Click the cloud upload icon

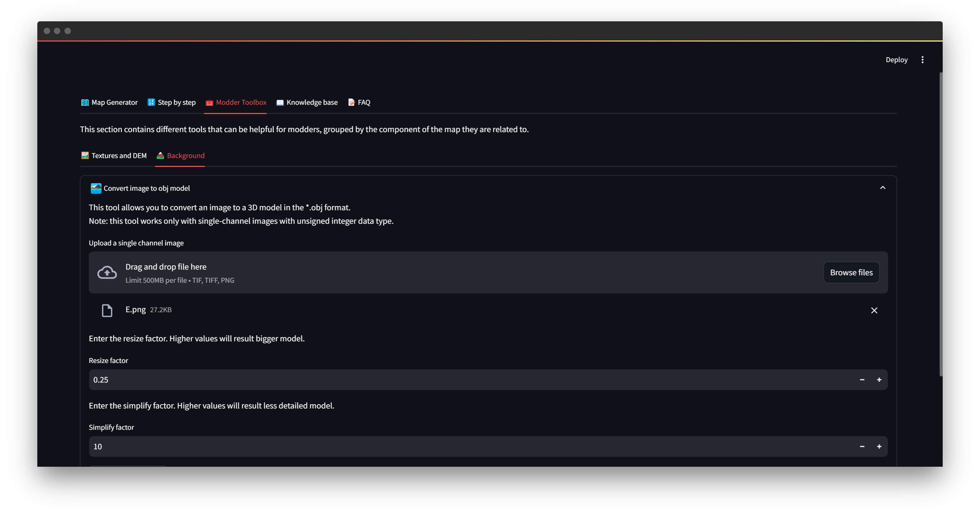point(107,272)
